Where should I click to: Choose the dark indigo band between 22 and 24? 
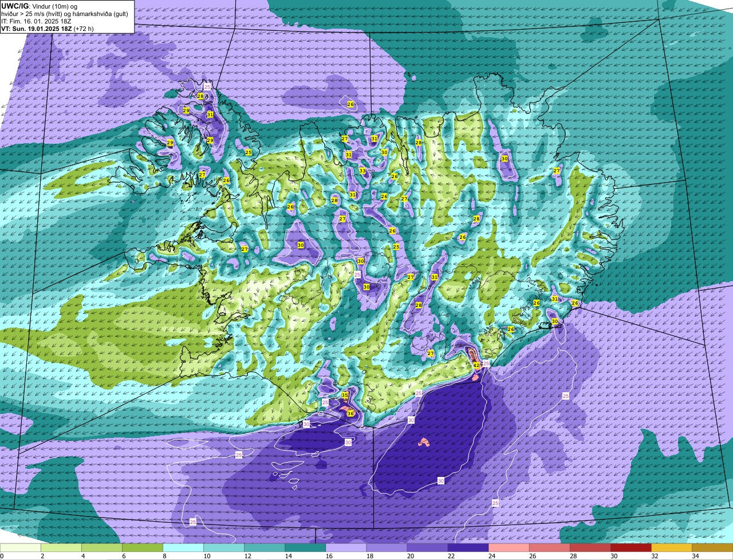tap(468, 548)
